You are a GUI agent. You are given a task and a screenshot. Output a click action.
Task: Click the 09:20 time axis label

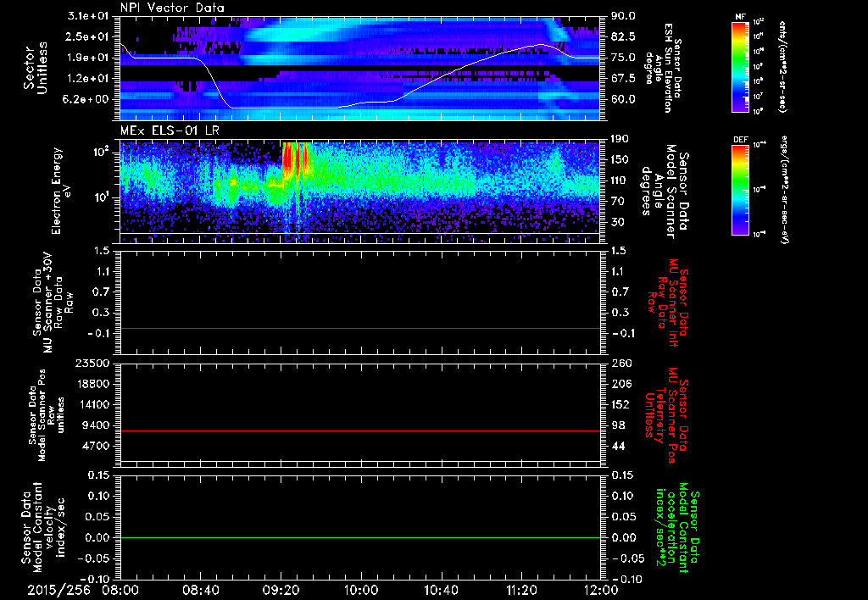pyautogui.click(x=281, y=591)
